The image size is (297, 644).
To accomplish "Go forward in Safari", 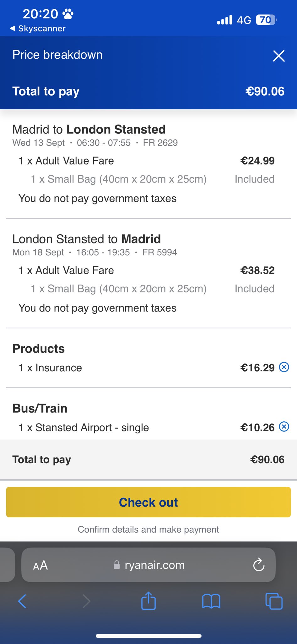I will pos(86,601).
